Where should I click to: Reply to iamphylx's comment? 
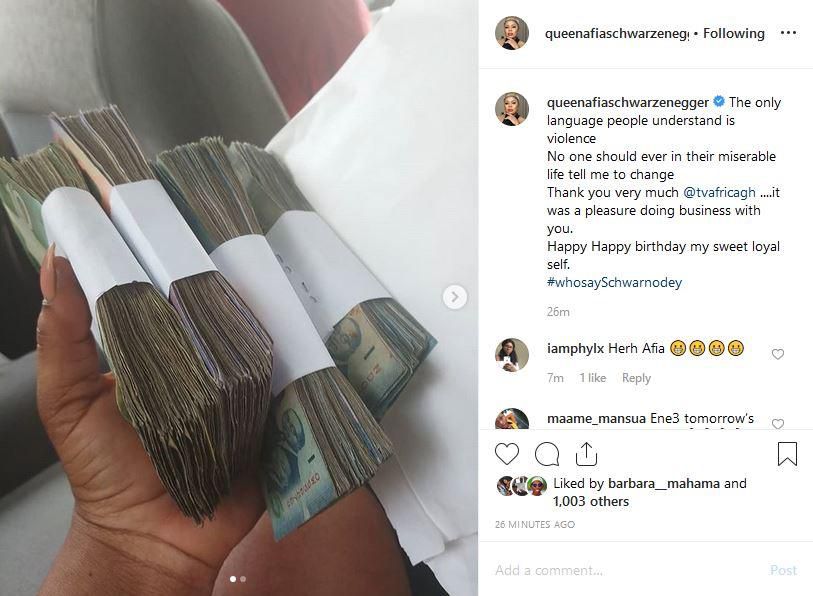click(636, 378)
